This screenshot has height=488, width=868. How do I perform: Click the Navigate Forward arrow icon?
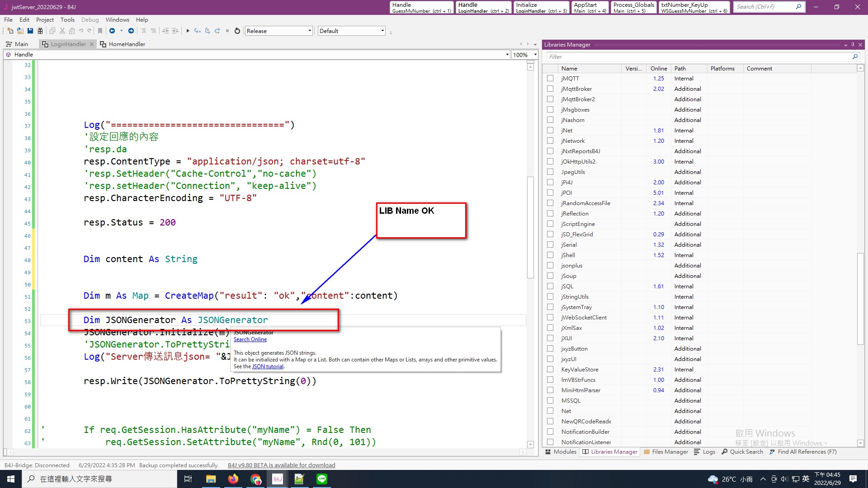point(131,31)
